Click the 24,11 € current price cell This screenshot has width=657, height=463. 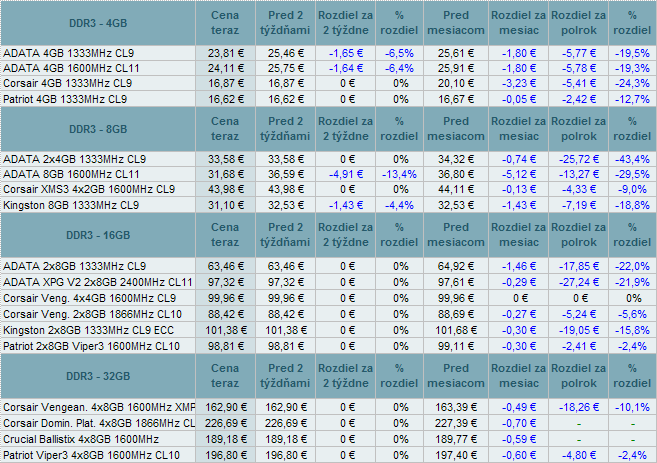point(226,68)
